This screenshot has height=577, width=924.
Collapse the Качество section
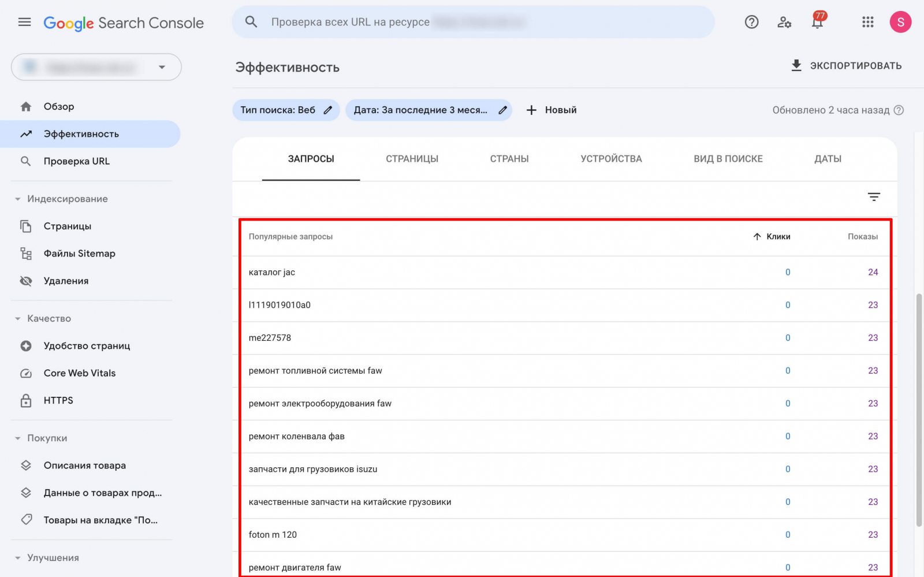pos(18,319)
